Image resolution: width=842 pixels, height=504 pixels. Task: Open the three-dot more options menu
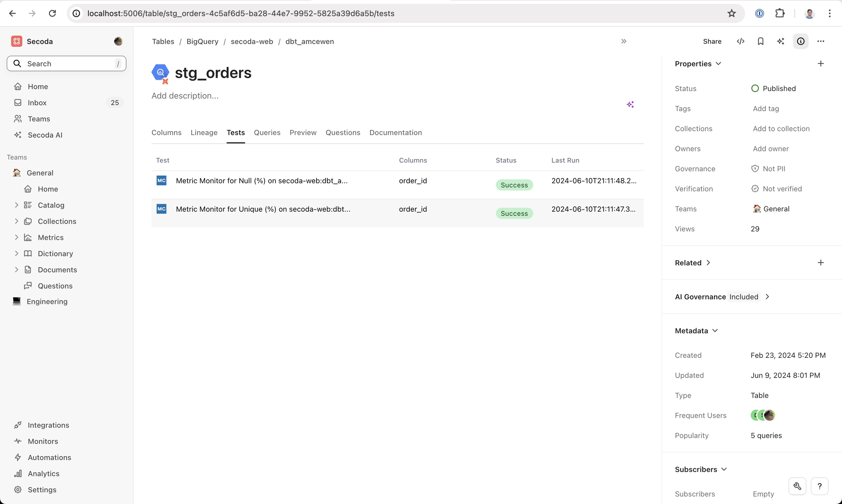pos(820,41)
